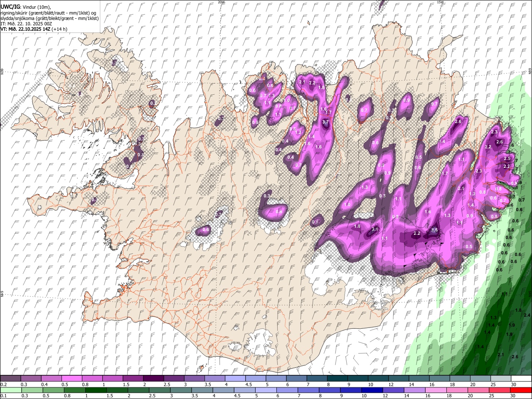Image resolution: width=532 pixels, height=399 pixels.
Task: Pick the pale green 0.1–0.3 rain swatch
Action: click(x=11, y=390)
